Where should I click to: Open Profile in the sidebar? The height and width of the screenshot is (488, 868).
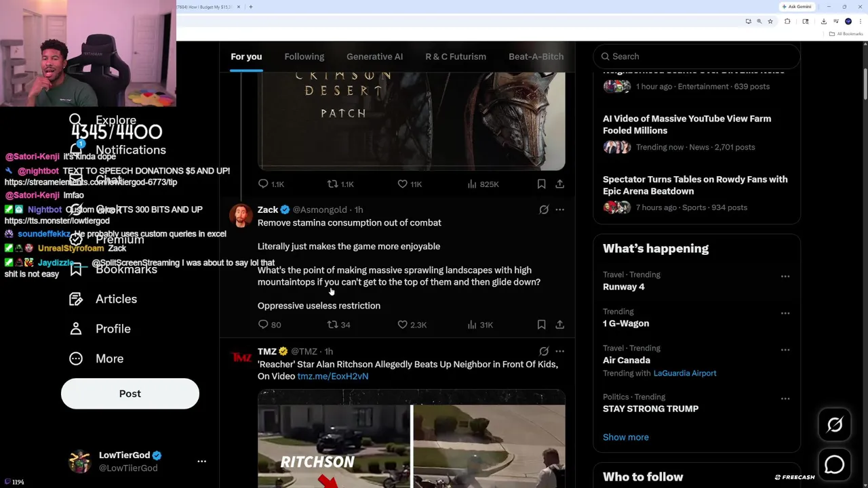(x=100, y=329)
